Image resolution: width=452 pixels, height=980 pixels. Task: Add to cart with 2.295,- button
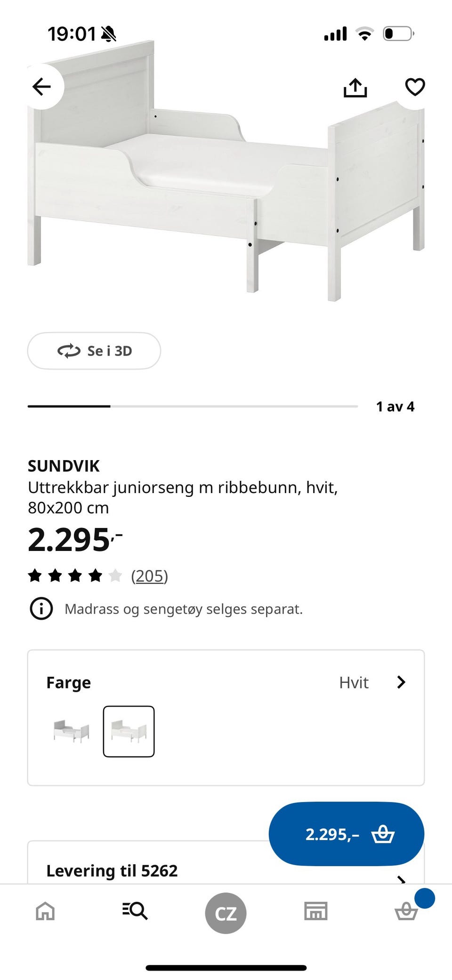346,834
